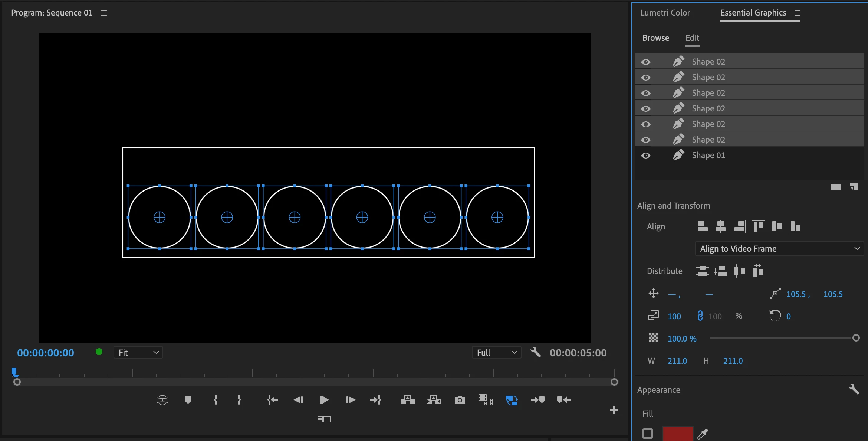868x441 pixels.
Task: Switch to the Browse tab
Action: point(655,38)
